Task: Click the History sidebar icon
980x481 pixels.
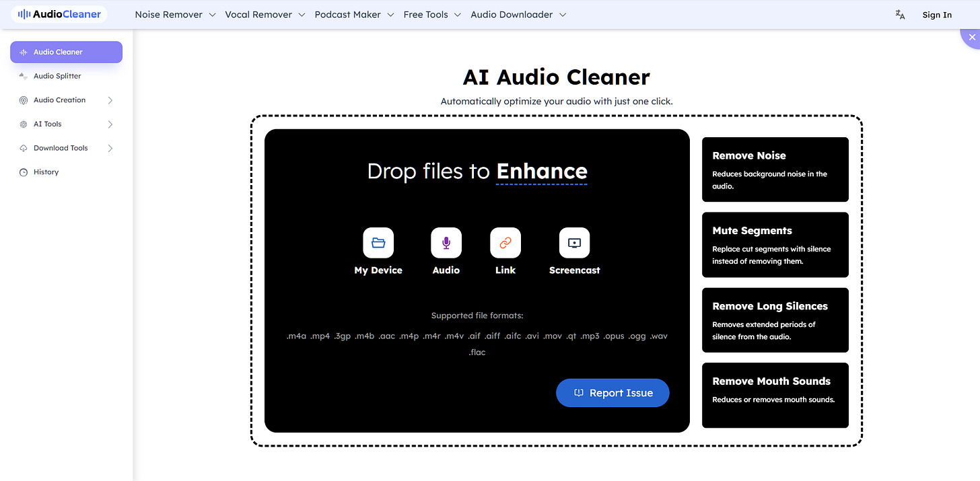Action: [x=24, y=172]
